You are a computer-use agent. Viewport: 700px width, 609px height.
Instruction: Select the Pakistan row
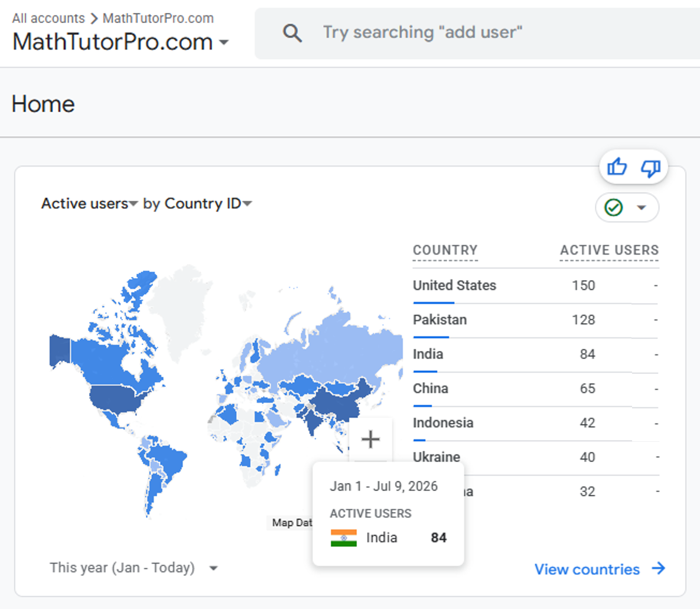click(x=536, y=320)
